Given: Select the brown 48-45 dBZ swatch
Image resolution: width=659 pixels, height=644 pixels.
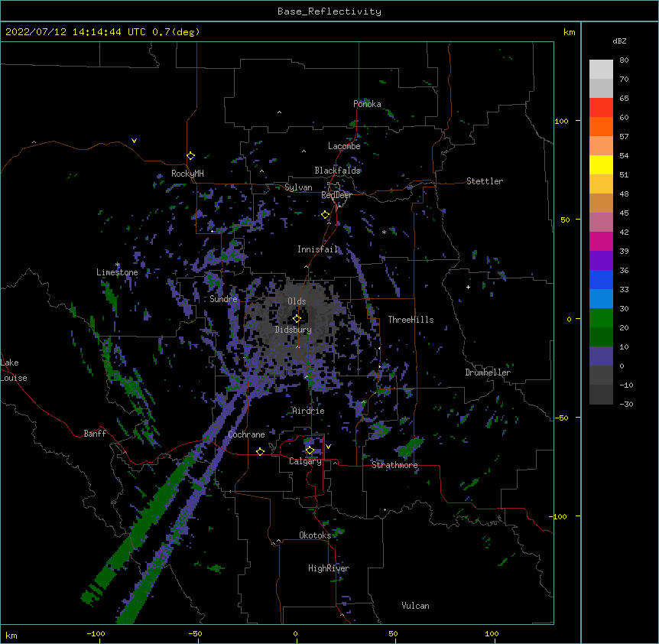Looking at the screenshot, I should (x=601, y=203).
